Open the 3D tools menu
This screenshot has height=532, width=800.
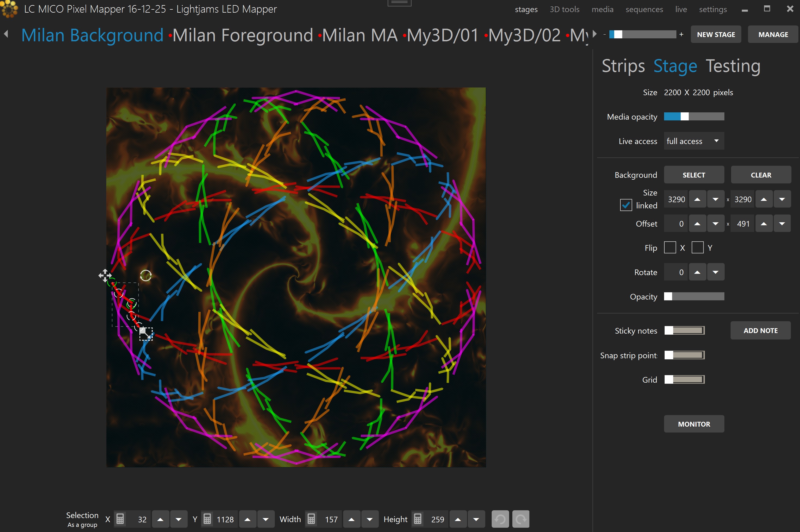pos(565,9)
